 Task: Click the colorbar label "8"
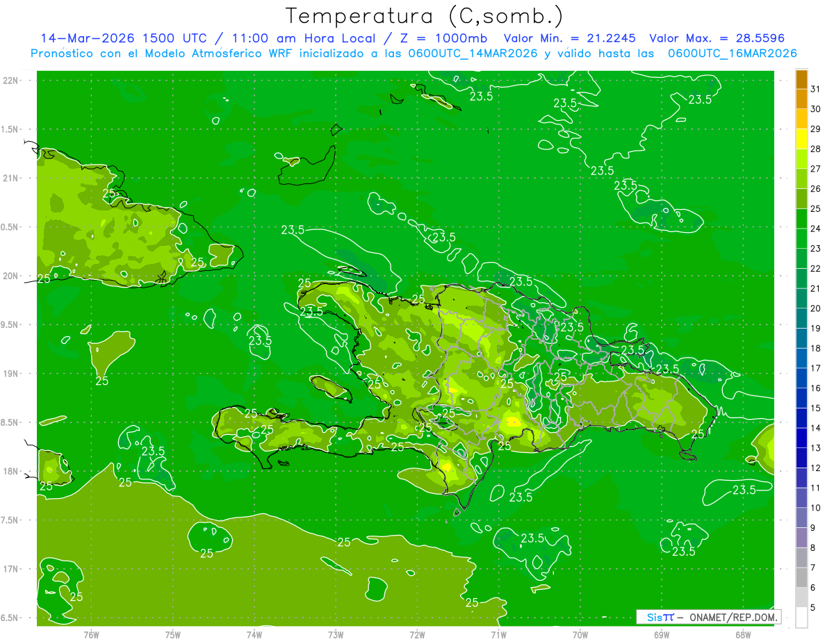(x=813, y=547)
